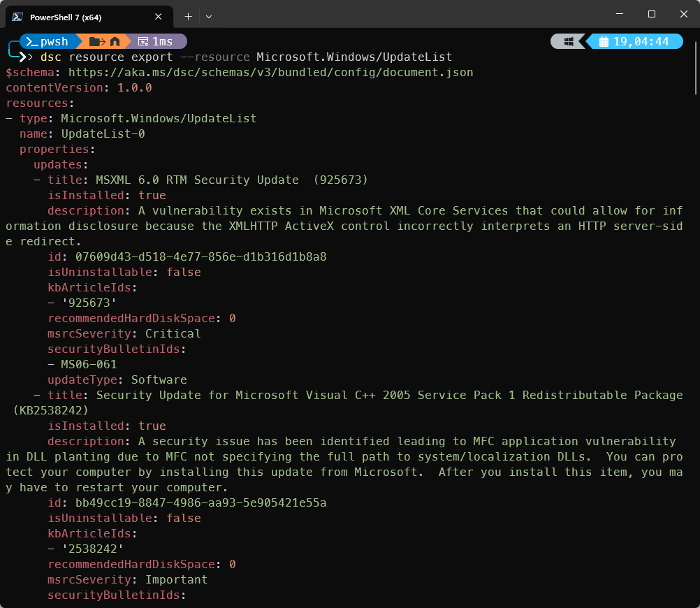Click the calendar icon beside 19,04:44

tap(604, 41)
